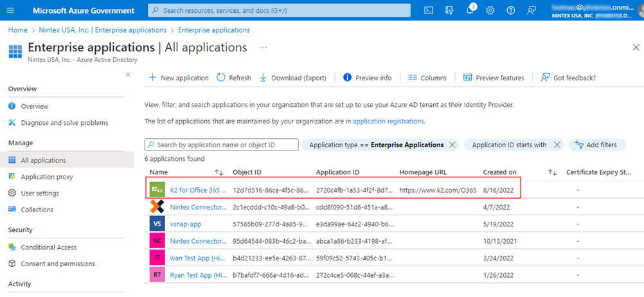The height and width of the screenshot is (297, 644).
Task: Remove Application ID starts with filter
Action: 557,145
